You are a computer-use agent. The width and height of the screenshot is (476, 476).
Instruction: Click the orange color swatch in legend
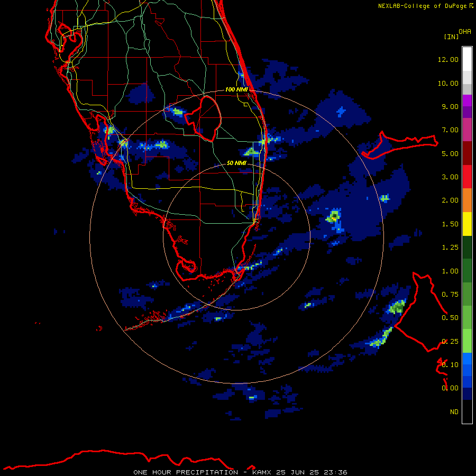point(467,200)
